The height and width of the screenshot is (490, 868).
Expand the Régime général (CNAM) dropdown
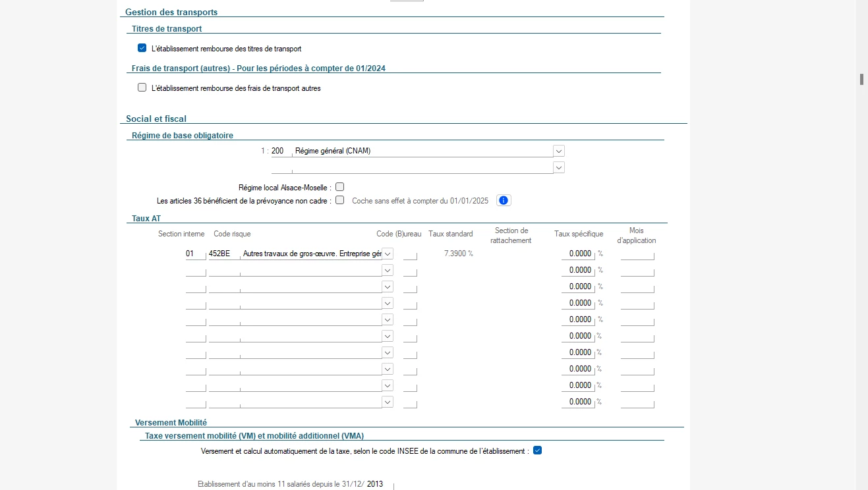(559, 151)
